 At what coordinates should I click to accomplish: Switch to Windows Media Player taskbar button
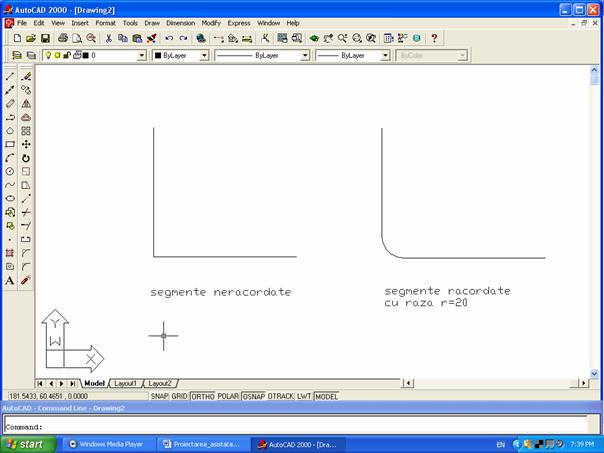click(105, 444)
